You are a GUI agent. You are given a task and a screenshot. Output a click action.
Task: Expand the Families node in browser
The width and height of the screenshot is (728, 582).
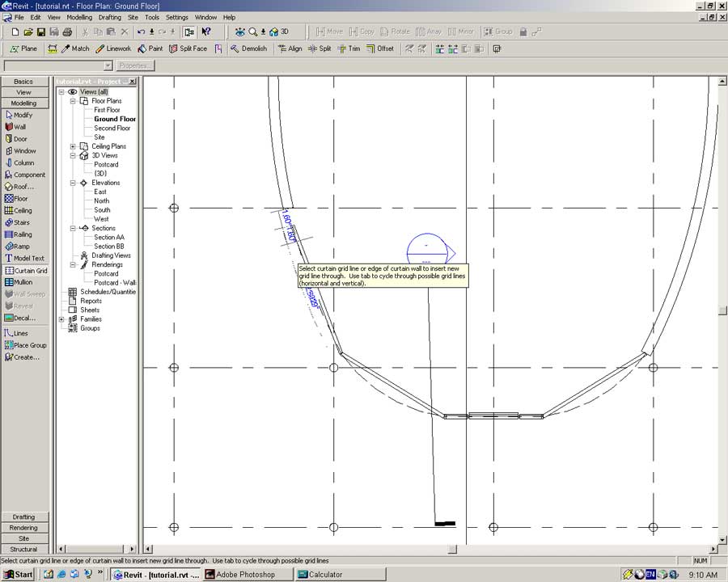coord(62,319)
